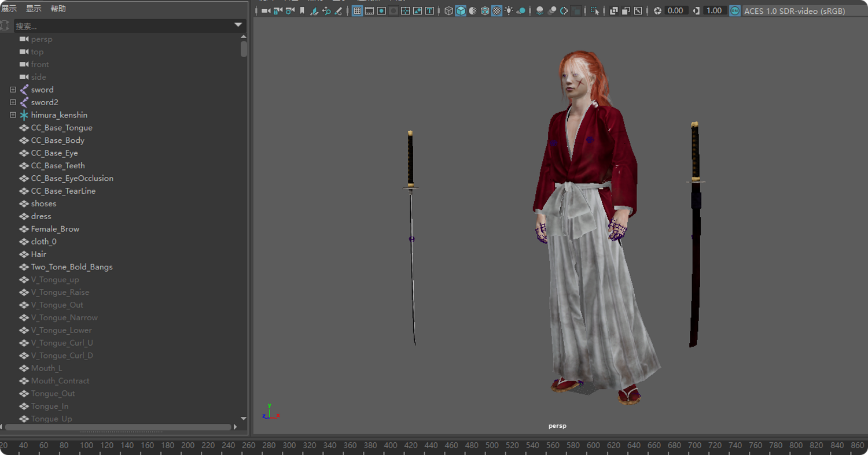
Task: Select the cloth_0 object
Action: point(43,242)
